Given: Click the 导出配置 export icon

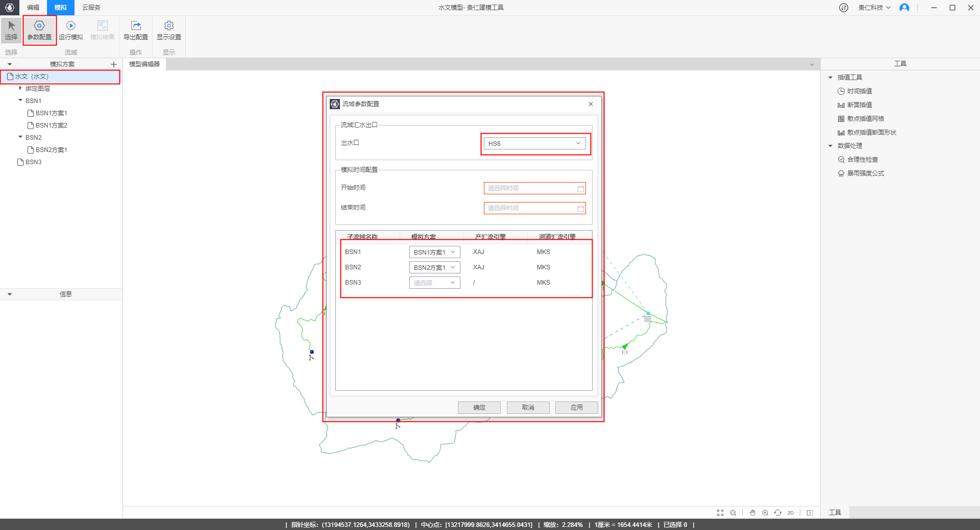Looking at the screenshot, I should [136, 26].
